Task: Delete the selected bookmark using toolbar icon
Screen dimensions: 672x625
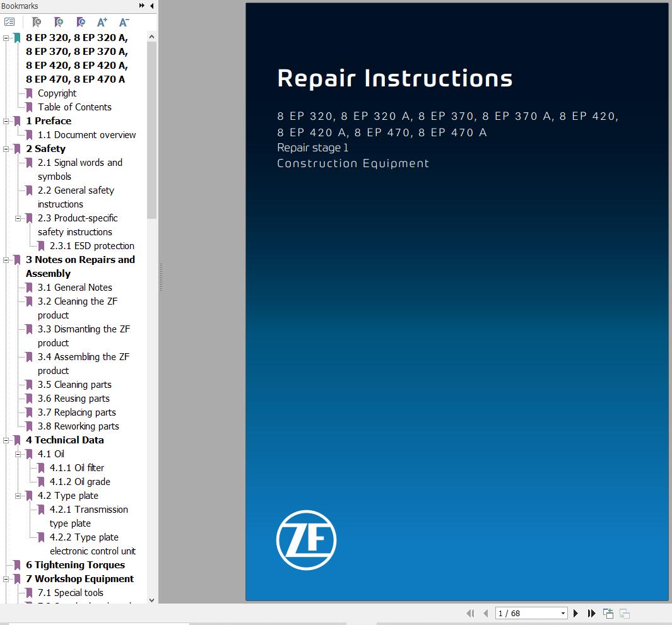Action: pyautogui.click(x=37, y=22)
